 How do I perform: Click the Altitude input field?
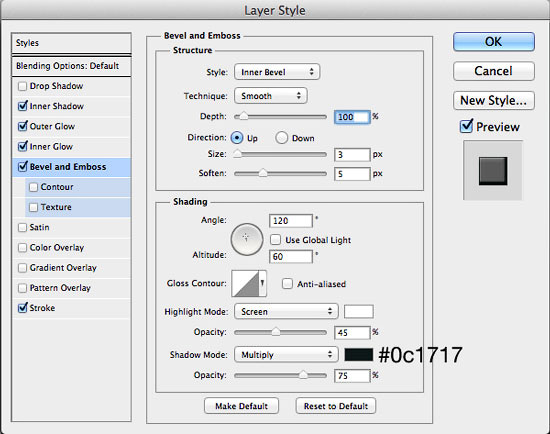291,256
